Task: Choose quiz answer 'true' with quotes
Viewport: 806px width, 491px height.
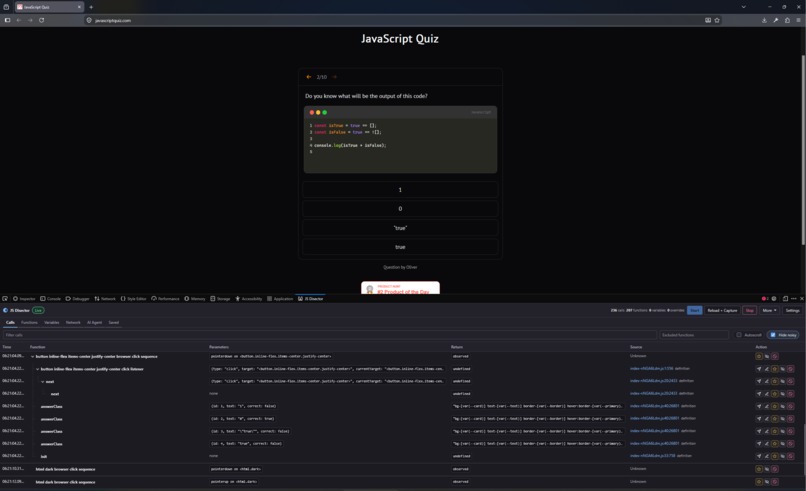Action: 400,228
